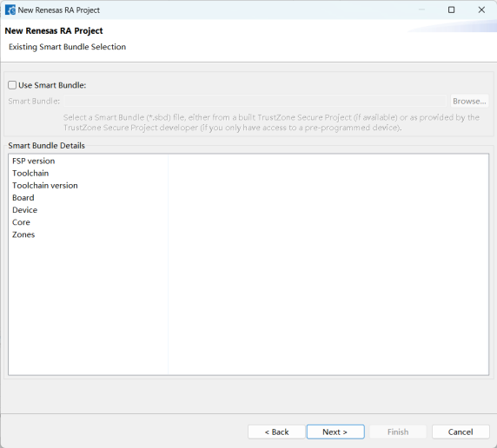Click inside the Smart Bundle path field

pyautogui.click(x=255, y=101)
